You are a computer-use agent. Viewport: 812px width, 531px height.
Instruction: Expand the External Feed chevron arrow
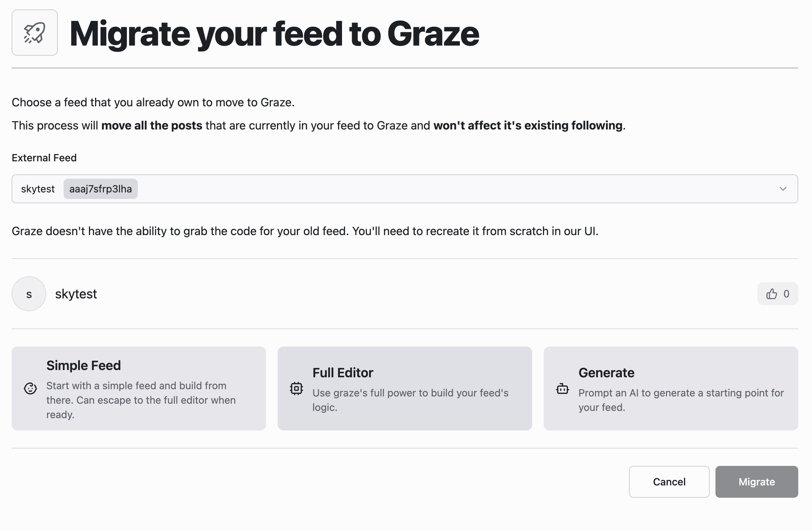(783, 189)
